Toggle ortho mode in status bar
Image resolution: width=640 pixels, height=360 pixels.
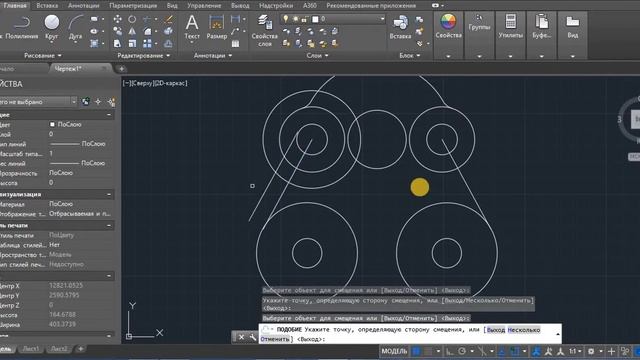pyautogui.click(x=449, y=351)
